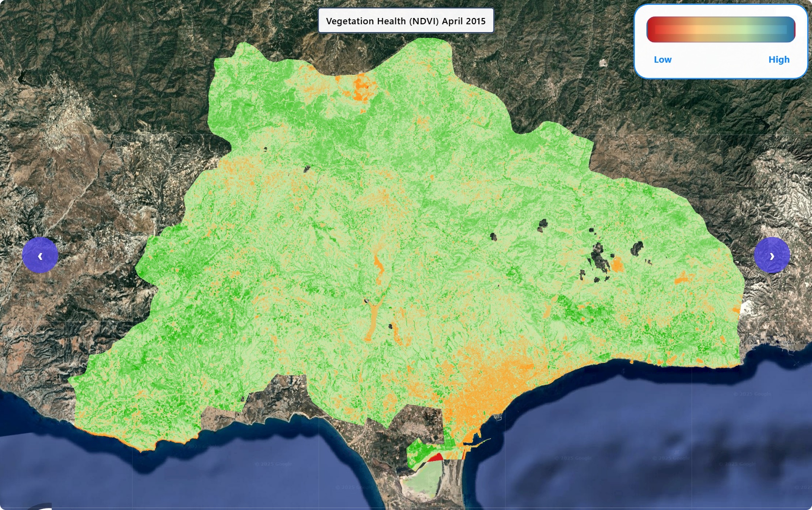Click the previous slide arrow button
The image size is (812, 510).
click(x=40, y=255)
